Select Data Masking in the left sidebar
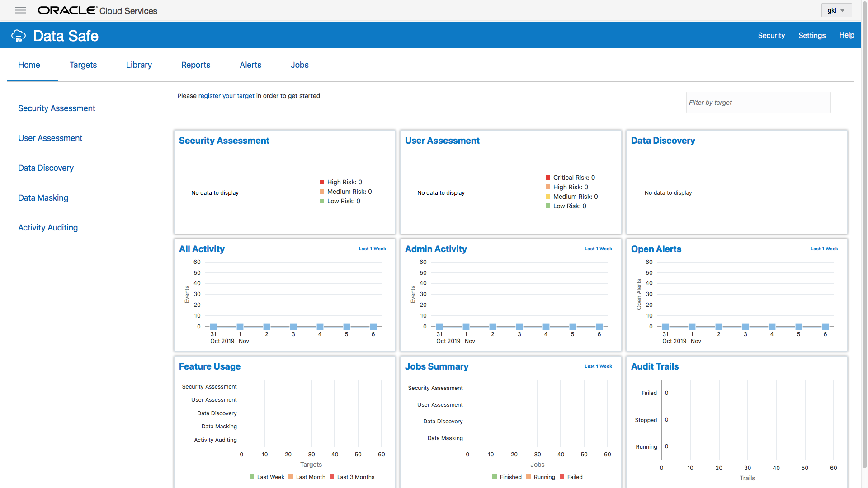 pyautogui.click(x=43, y=198)
